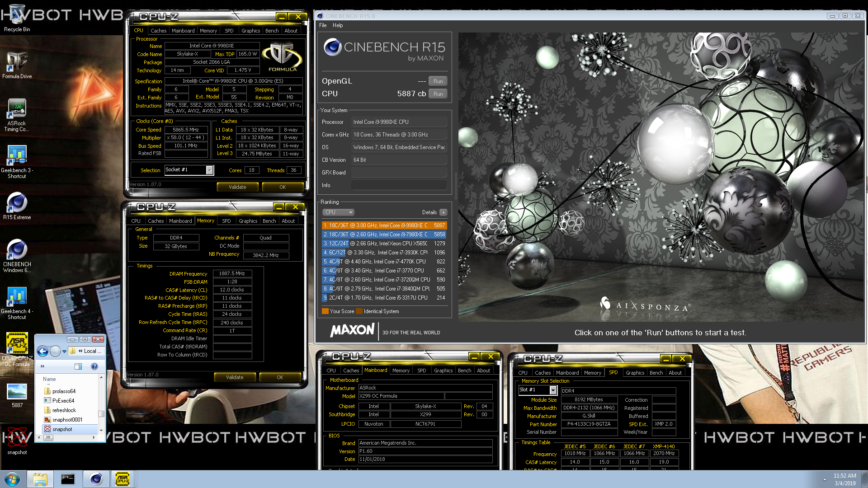Viewport: 868px width, 488px height.
Task: Expand the Explorer recent locations arrow
Action: pos(64,351)
